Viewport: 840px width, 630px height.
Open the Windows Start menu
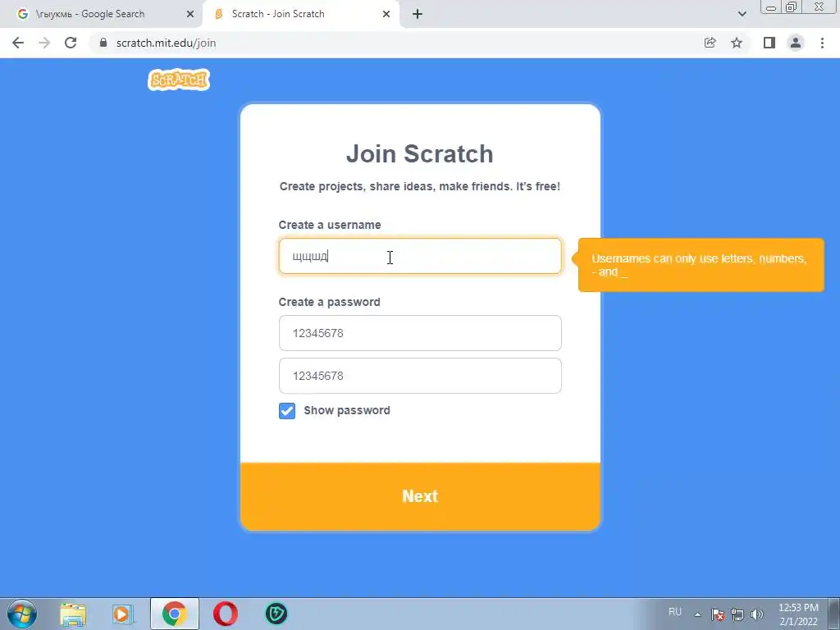(x=22, y=614)
